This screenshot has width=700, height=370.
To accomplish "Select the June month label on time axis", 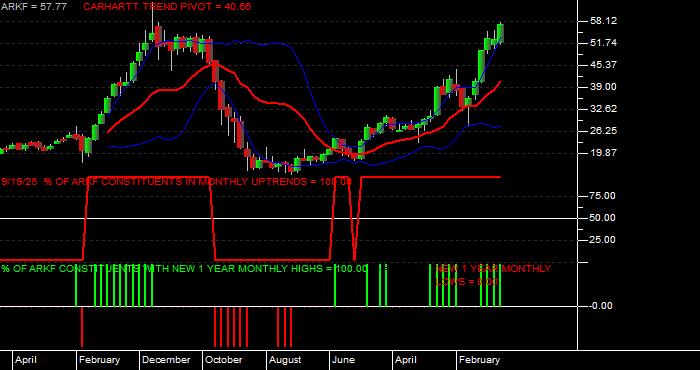I will 344,360.
